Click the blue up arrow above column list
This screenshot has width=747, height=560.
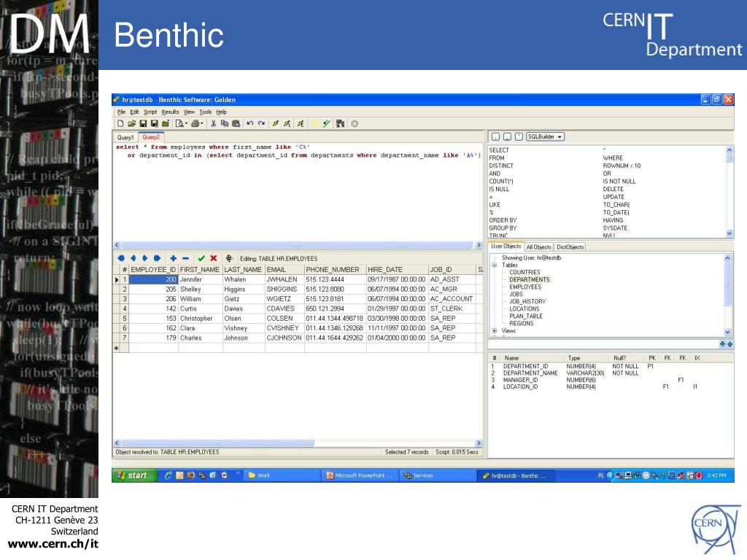pyautogui.click(x=729, y=344)
